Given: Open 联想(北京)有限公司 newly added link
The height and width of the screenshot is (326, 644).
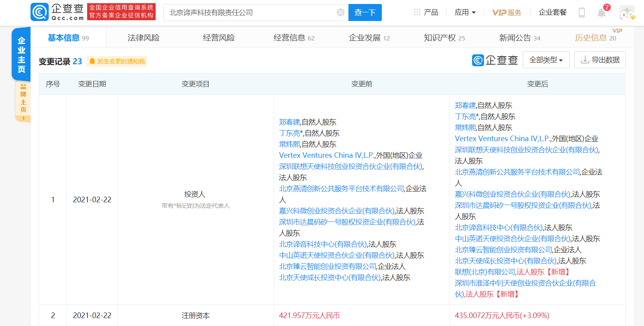Looking at the screenshot, I should [x=485, y=272].
